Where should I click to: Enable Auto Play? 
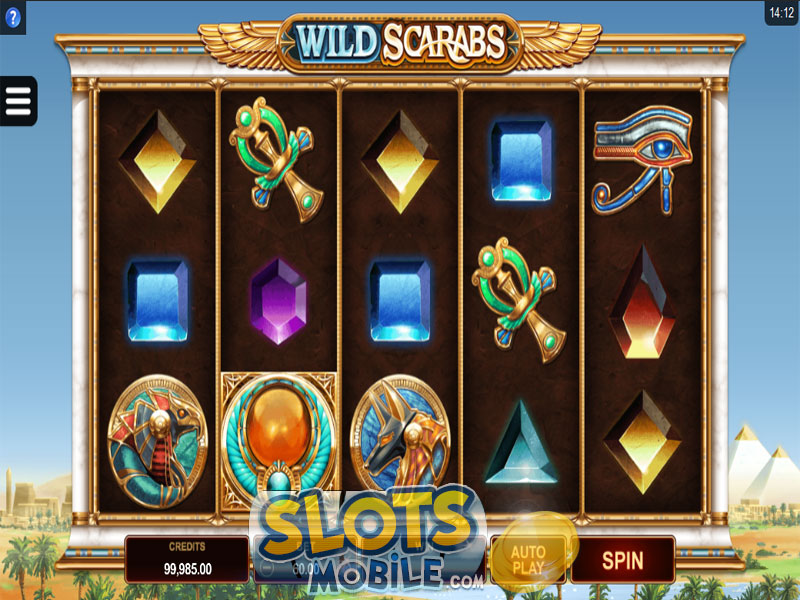point(528,560)
